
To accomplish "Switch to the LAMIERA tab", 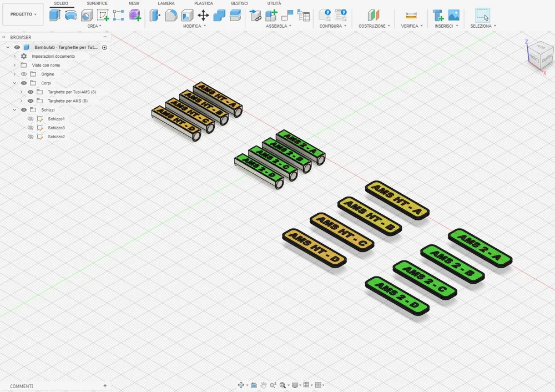I will pyautogui.click(x=166, y=3).
